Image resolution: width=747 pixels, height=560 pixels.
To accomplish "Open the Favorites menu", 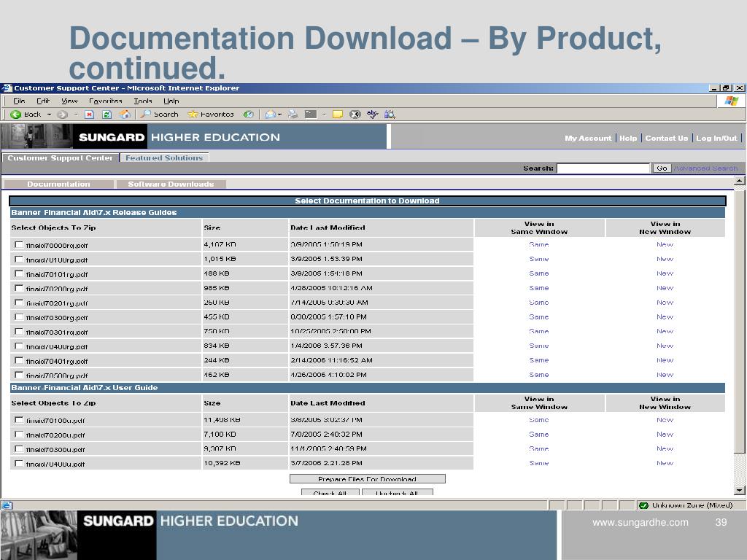I will point(105,101).
